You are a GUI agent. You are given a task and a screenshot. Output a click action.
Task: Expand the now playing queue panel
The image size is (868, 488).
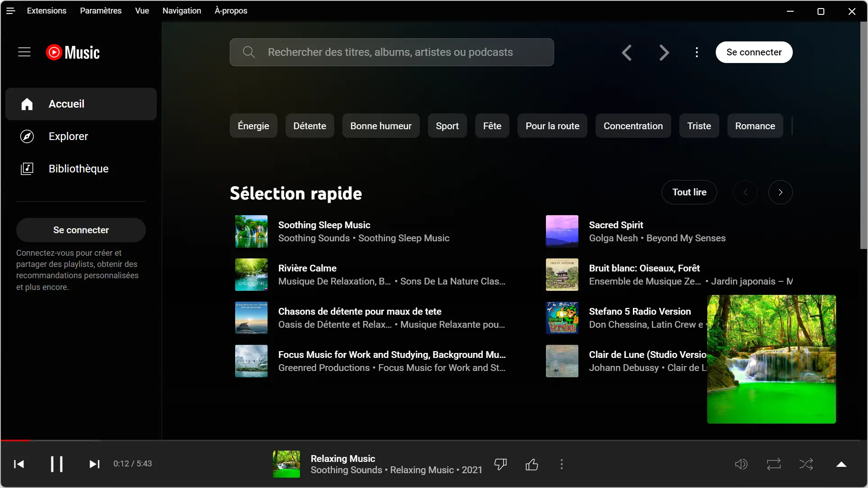841,464
